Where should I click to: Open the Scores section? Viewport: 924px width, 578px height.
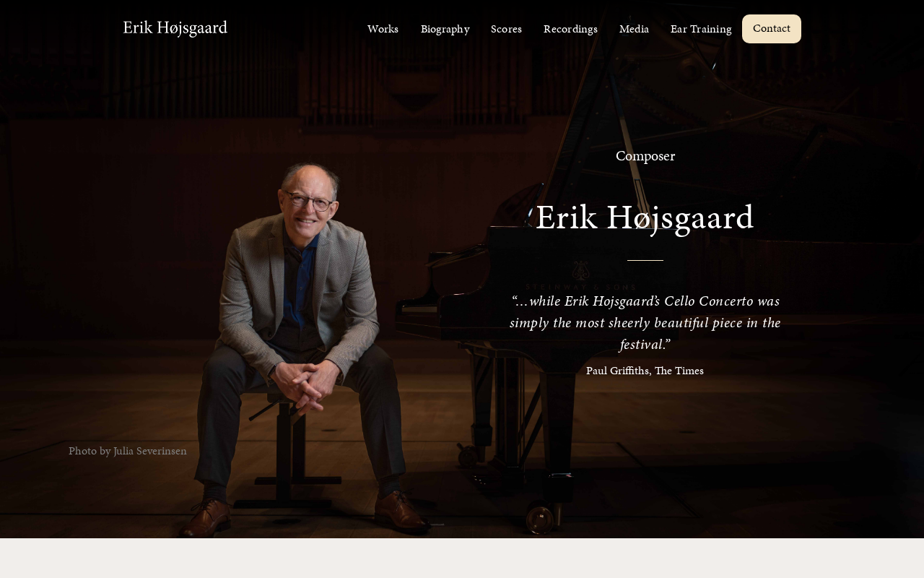pos(506,29)
